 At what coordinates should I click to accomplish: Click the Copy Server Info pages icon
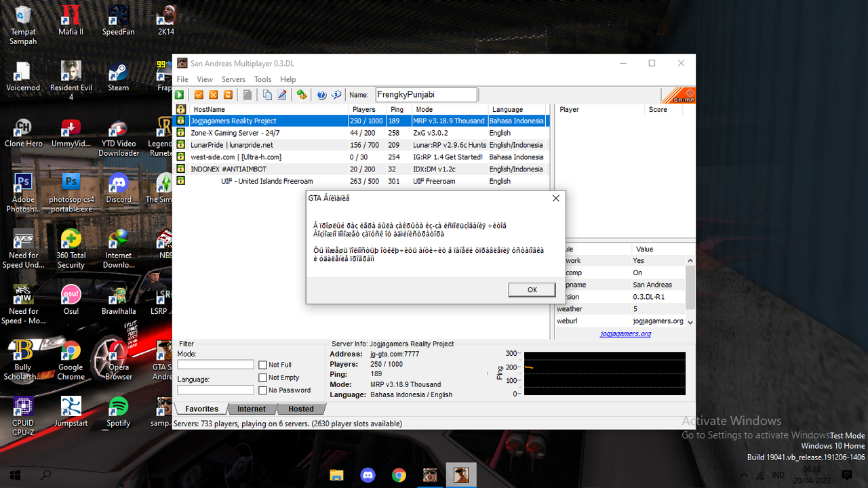(x=267, y=95)
